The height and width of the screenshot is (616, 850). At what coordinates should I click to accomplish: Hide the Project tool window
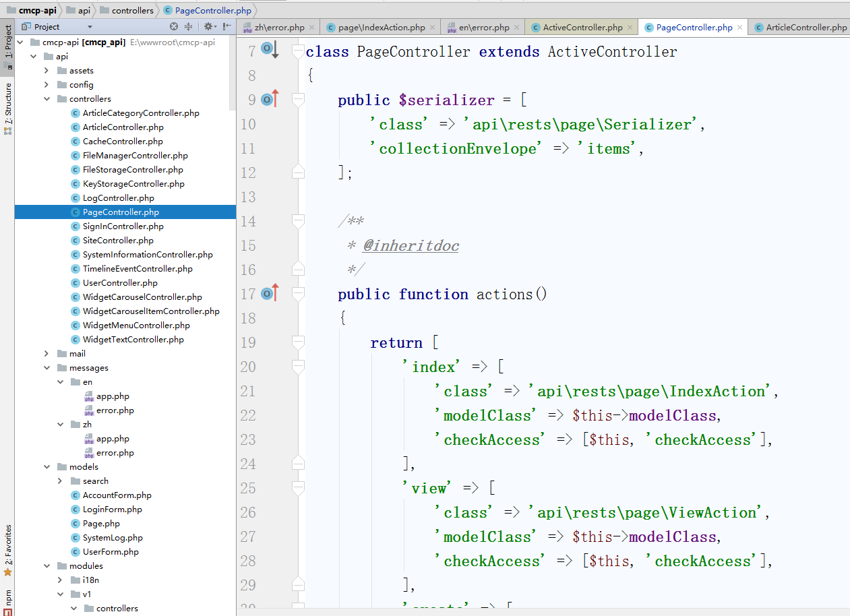point(226,27)
